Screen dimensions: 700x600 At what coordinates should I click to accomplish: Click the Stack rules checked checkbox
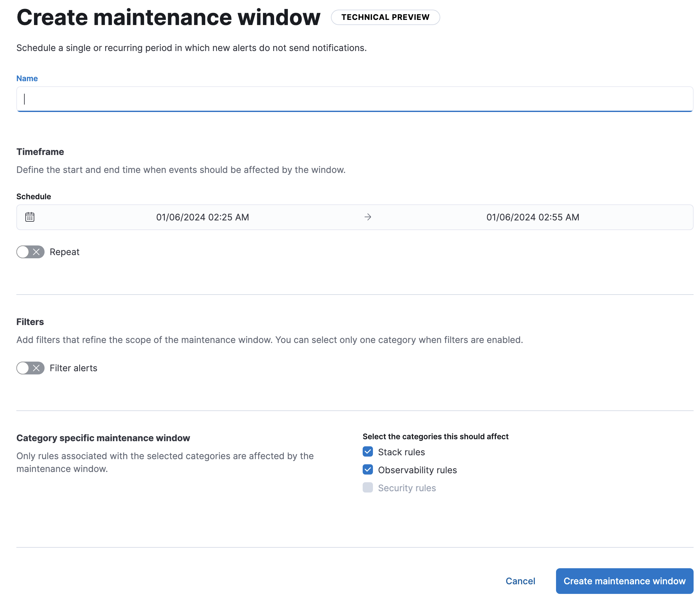(368, 452)
